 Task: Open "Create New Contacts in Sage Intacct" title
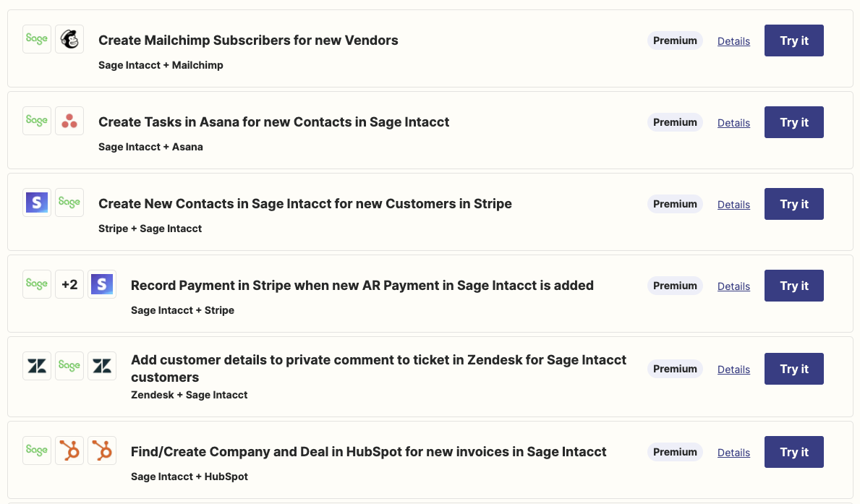[x=305, y=204]
